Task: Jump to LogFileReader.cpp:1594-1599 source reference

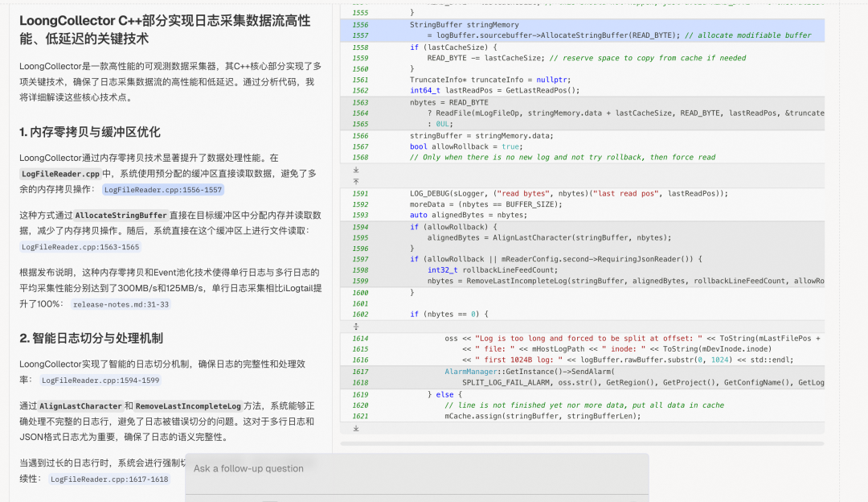Action: pyautogui.click(x=100, y=380)
